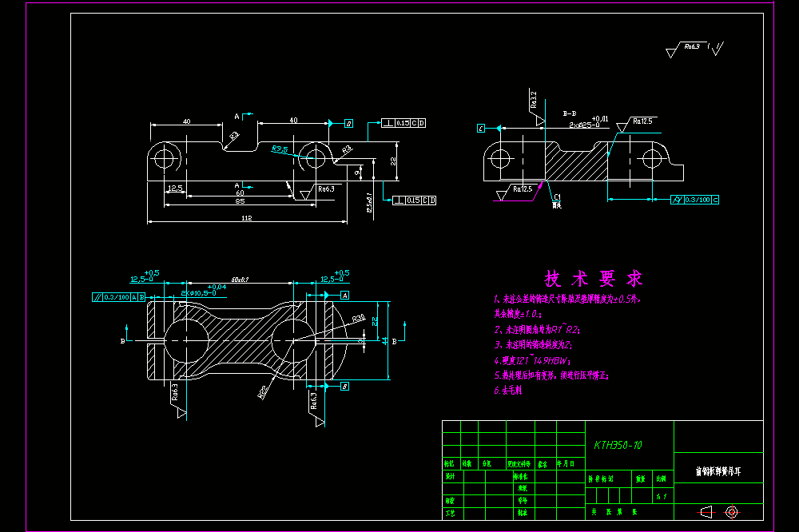This screenshot has height=532, width=799.
Task: Select the 2×Ø25 hole callout
Action: (588, 122)
